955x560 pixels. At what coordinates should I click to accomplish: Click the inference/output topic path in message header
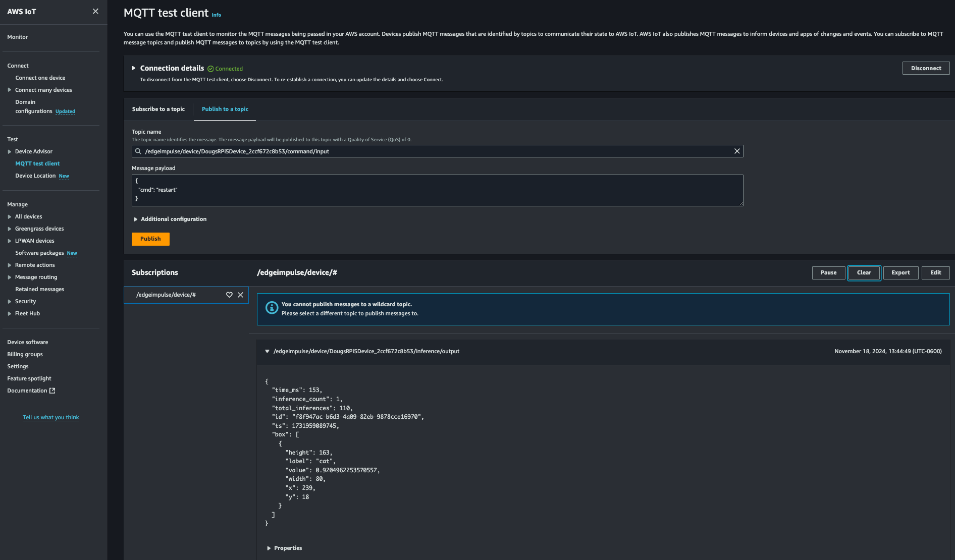[366, 351]
